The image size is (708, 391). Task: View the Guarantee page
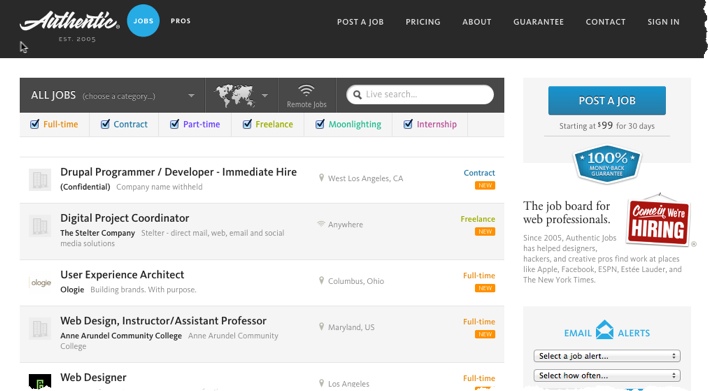pyautogui.click(x=538, y=22)
